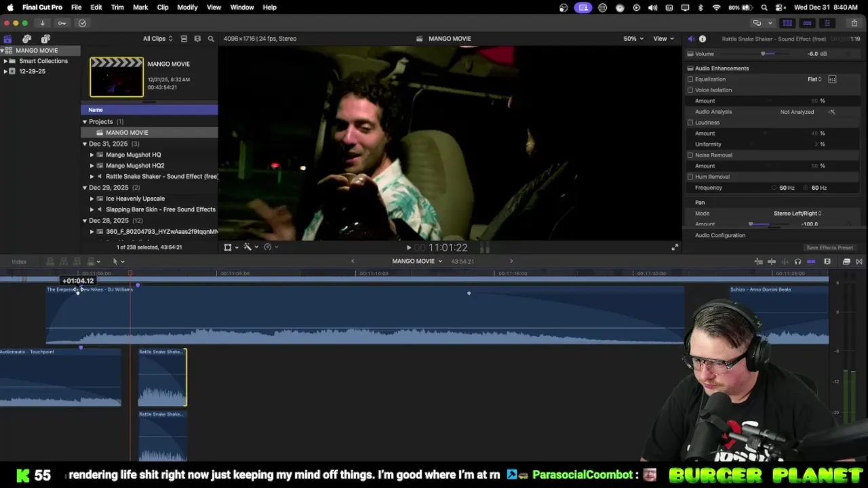868x488 pixels.
Task: Open the Mark menu
Action: [x=140, y=7]
